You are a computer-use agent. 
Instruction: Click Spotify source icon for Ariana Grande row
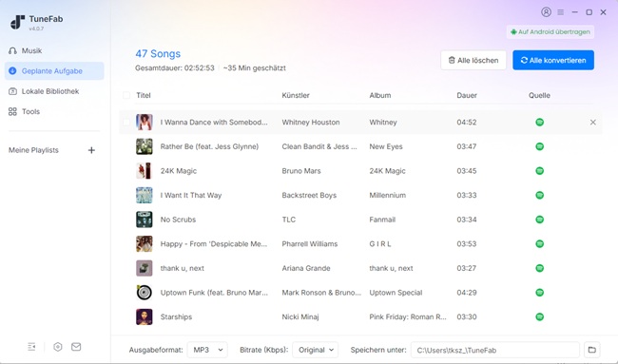coord(540,268)
